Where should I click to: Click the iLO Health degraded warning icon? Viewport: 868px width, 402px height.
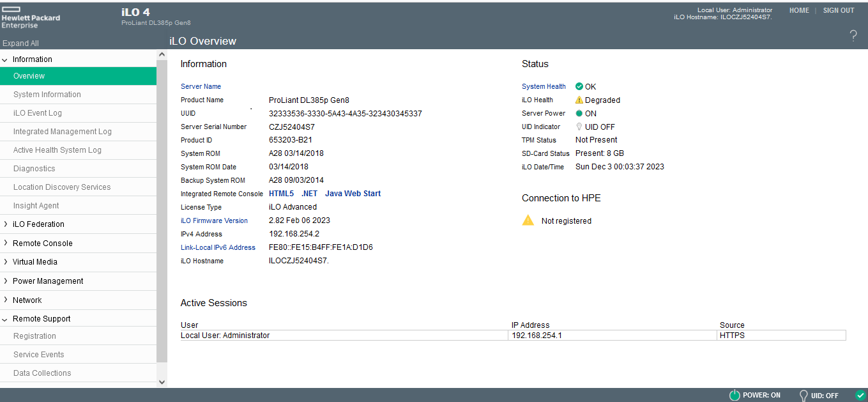[579, 100]
